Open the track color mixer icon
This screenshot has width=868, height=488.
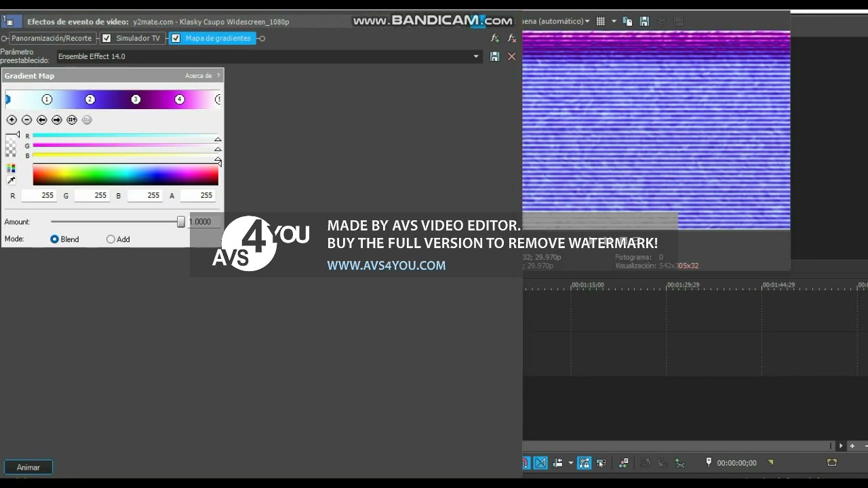point(623,463)
